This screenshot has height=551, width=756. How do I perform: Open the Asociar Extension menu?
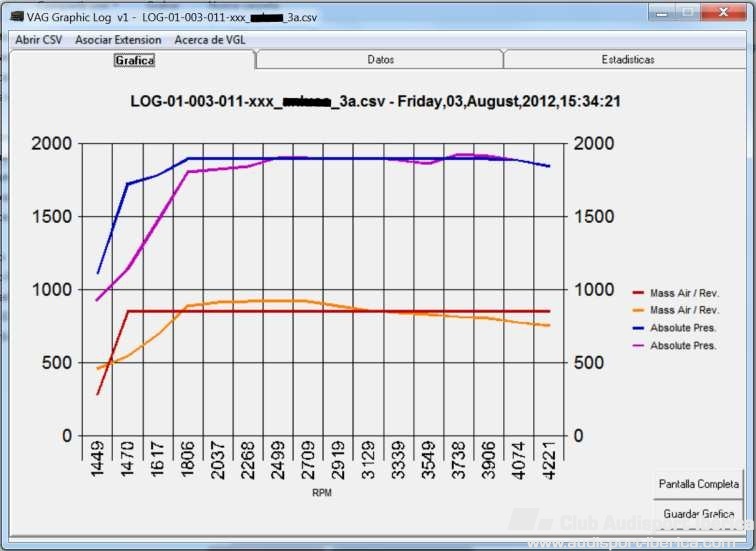118,40
